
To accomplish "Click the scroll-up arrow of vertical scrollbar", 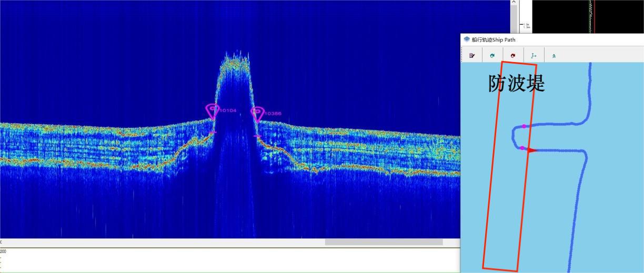I will (514, 3).
